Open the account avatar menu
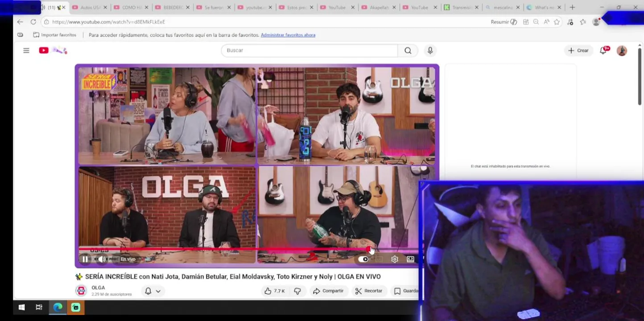 coord(622,50)
